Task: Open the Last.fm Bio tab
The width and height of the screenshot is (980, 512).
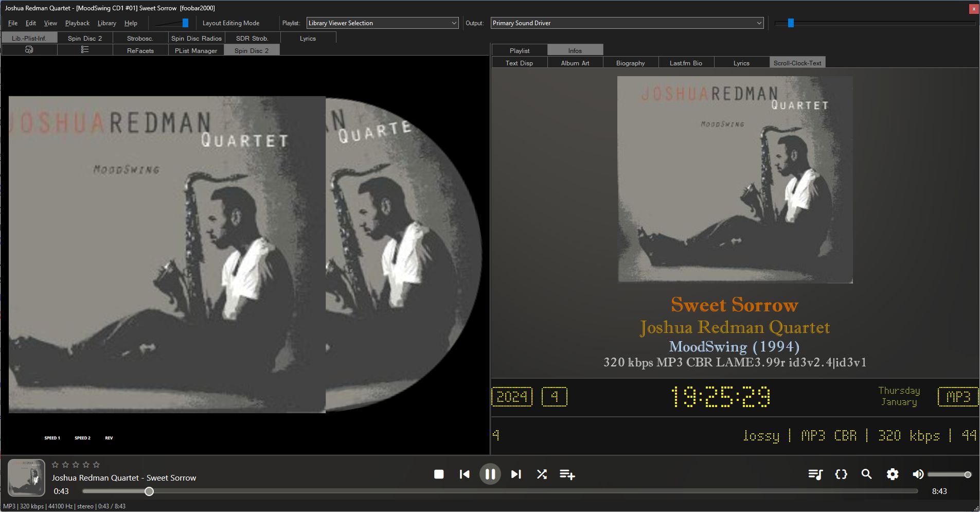Action: click(x=686, y=63)
